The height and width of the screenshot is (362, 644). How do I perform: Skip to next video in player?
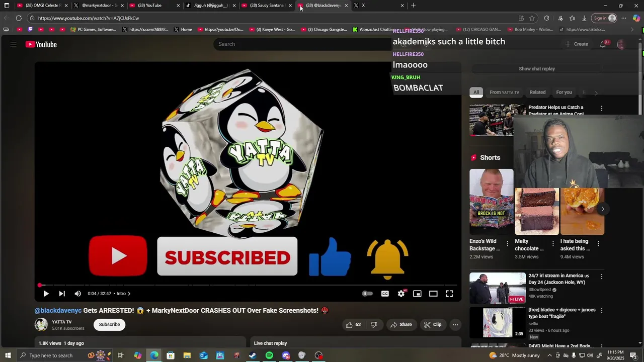point(62,294)
